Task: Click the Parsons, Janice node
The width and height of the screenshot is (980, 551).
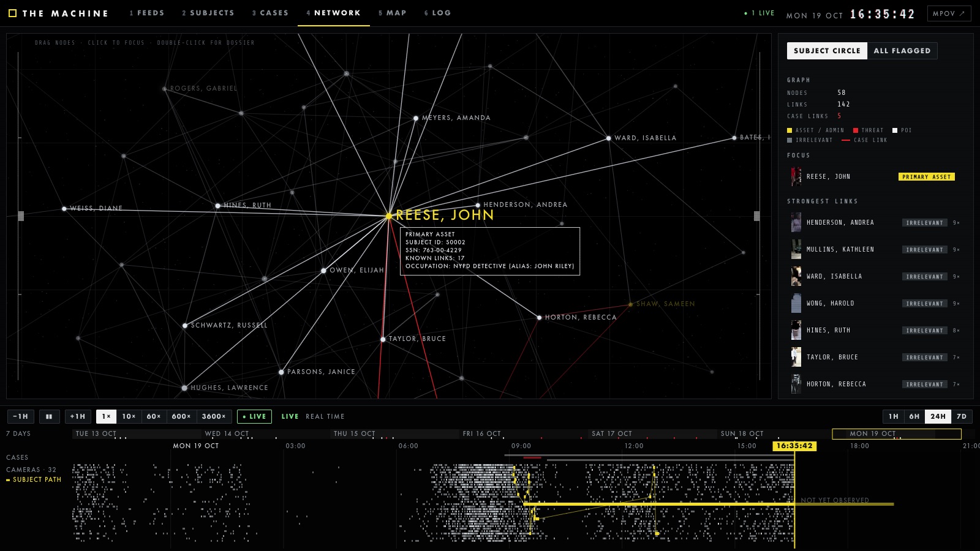Action: pyautogui.click(x=281, y=372)
